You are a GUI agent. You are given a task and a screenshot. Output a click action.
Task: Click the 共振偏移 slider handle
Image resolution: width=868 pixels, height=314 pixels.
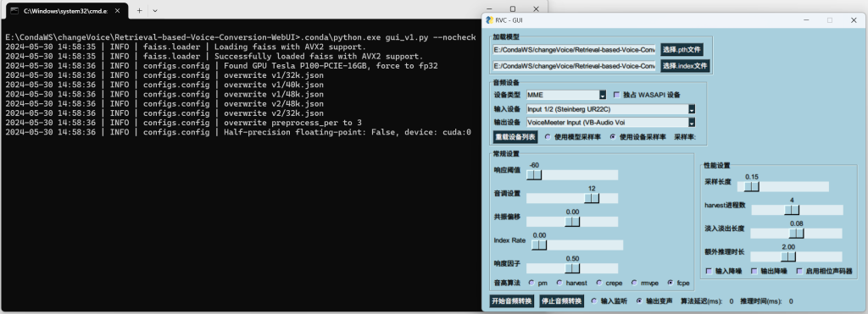[x=572, y=222]
